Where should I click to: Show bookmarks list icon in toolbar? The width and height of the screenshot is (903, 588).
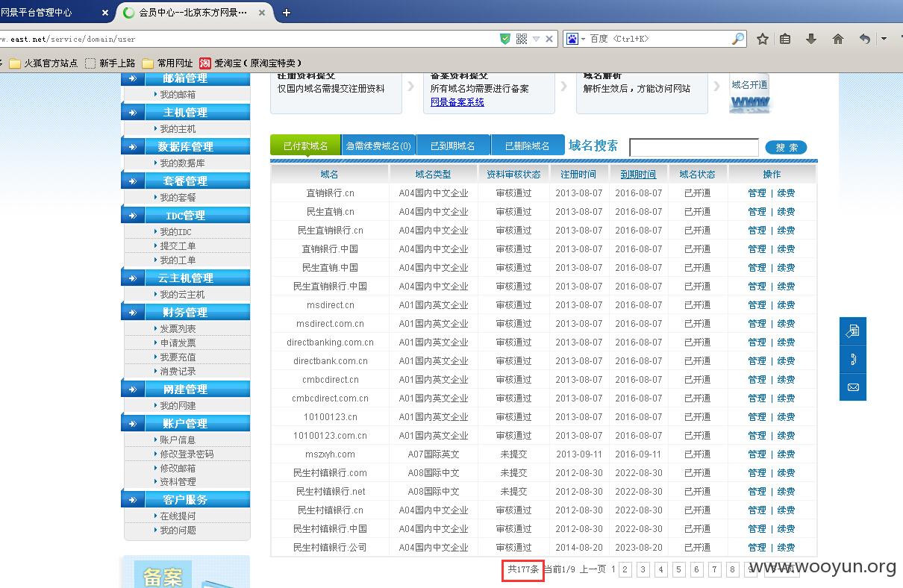point(785,39)
